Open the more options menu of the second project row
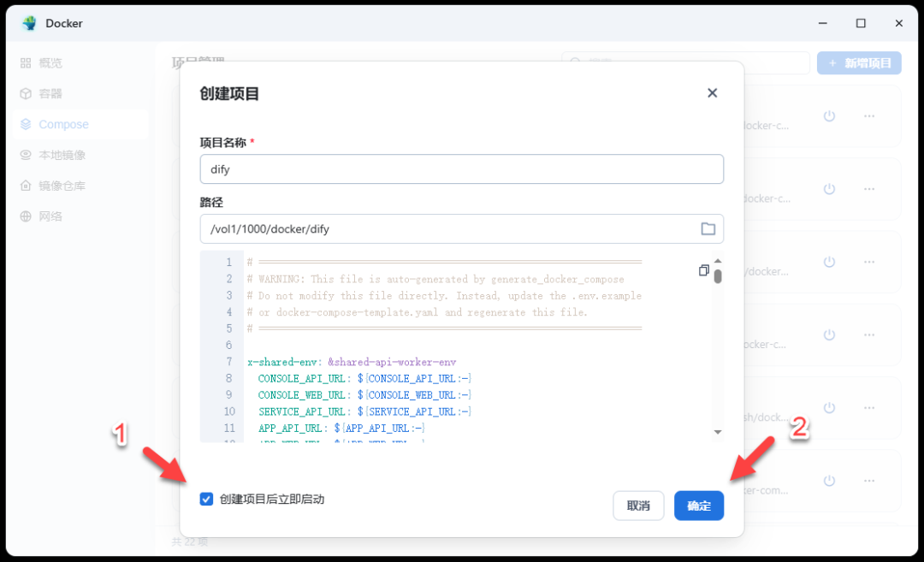 869,189
